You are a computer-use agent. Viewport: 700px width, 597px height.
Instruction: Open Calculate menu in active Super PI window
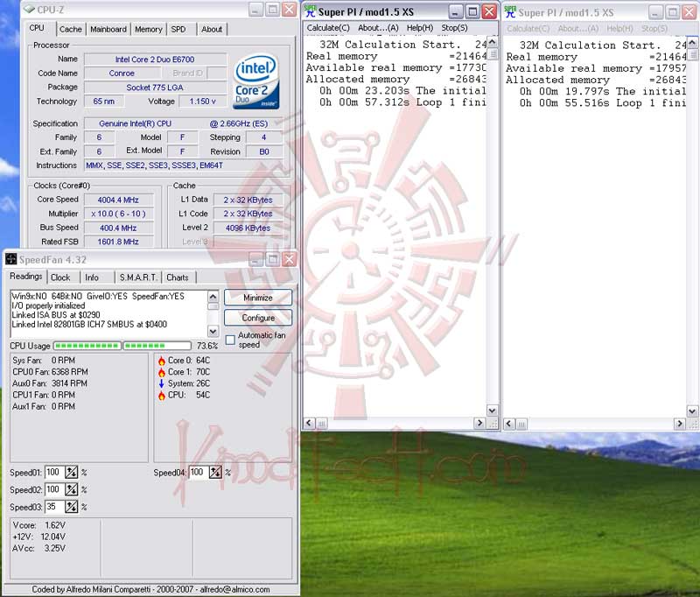(x=327, y=28)
